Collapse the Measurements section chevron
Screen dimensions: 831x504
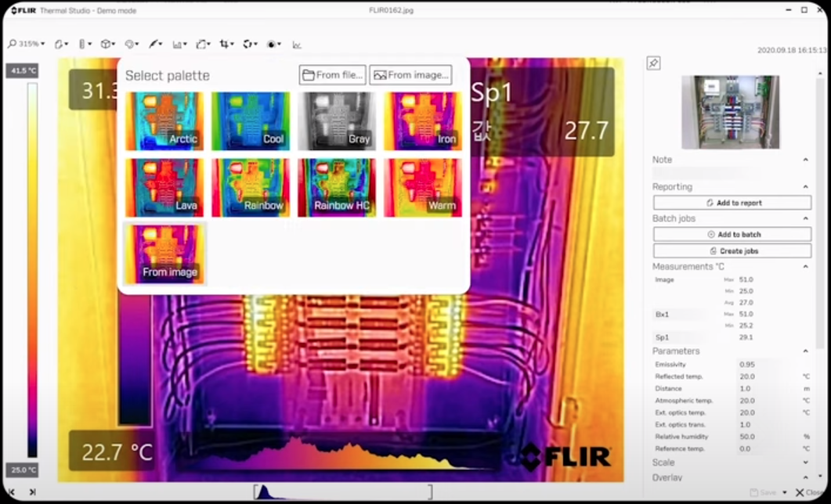[x=805, y=267]
